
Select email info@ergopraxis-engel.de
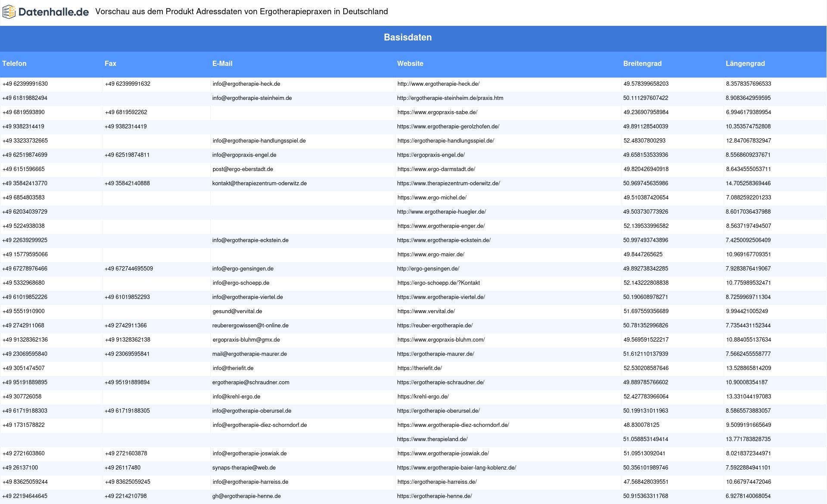tap(244, 155)
